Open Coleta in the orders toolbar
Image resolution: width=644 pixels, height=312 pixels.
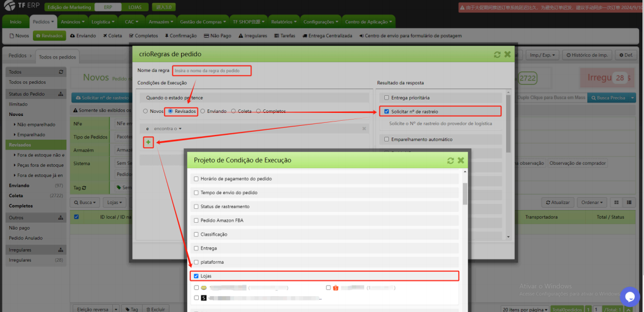tap(113, 36)
